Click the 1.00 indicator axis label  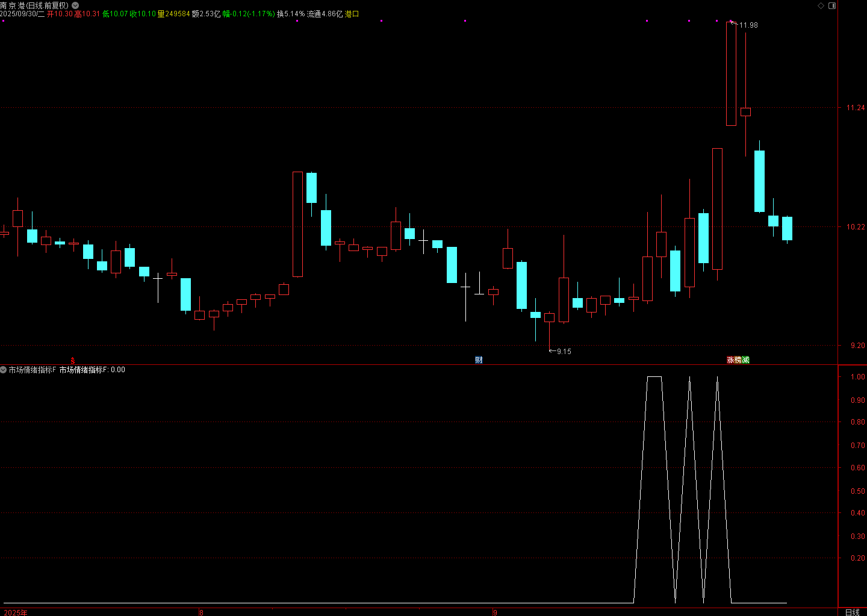pos(857,377)
